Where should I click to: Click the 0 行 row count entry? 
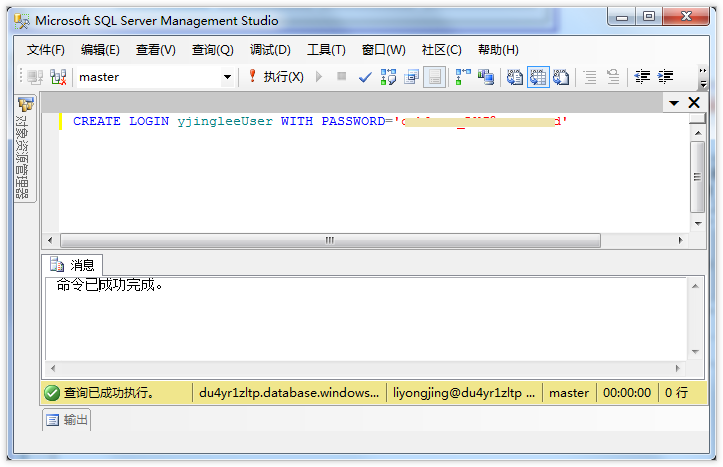click(x=676, y=393)
